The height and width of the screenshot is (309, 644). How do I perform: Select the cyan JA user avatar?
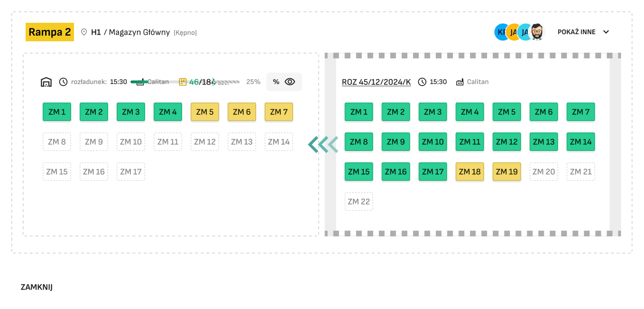pos(524,32)
